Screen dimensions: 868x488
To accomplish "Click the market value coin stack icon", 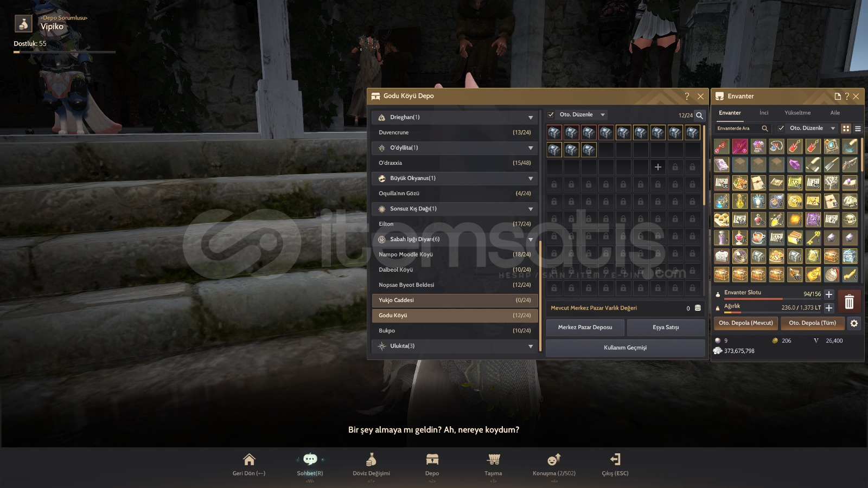I will (698, 308).
